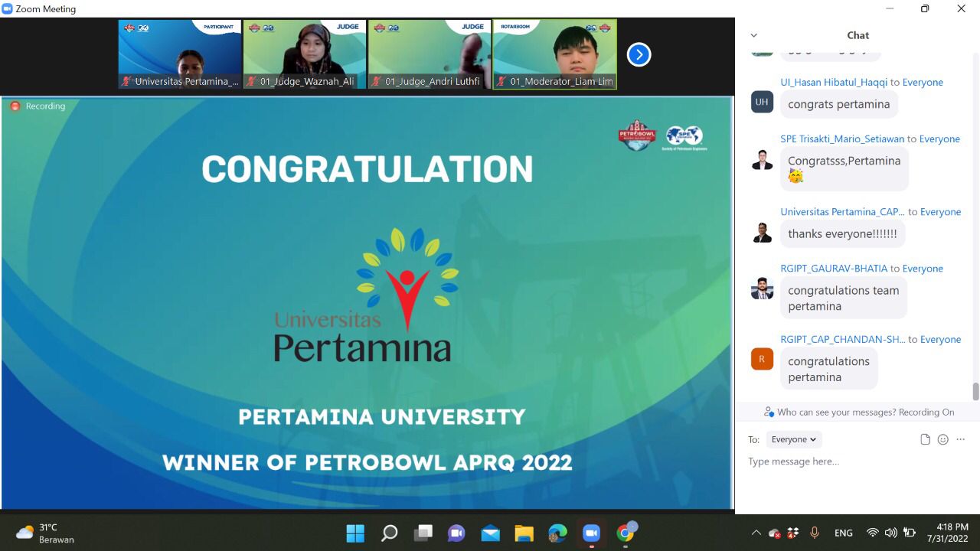Open the weather widget showing 31°C Berawan
The width and height of the screenshot is (980, 551).
[x=45, y=533]
